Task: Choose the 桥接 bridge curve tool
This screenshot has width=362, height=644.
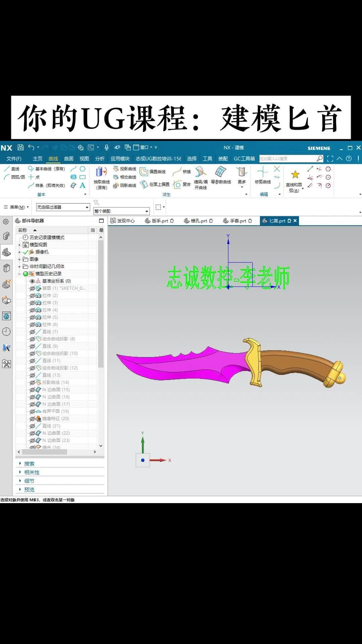Action: [182, 171]
